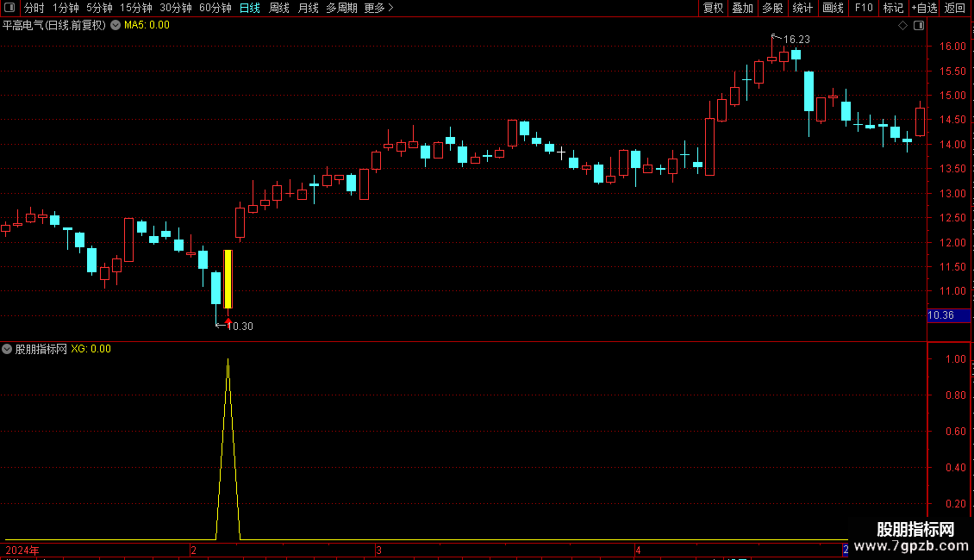Select the 5分钟 period
The width and height of the screenshot is (974, 560).
pos(99,8)
